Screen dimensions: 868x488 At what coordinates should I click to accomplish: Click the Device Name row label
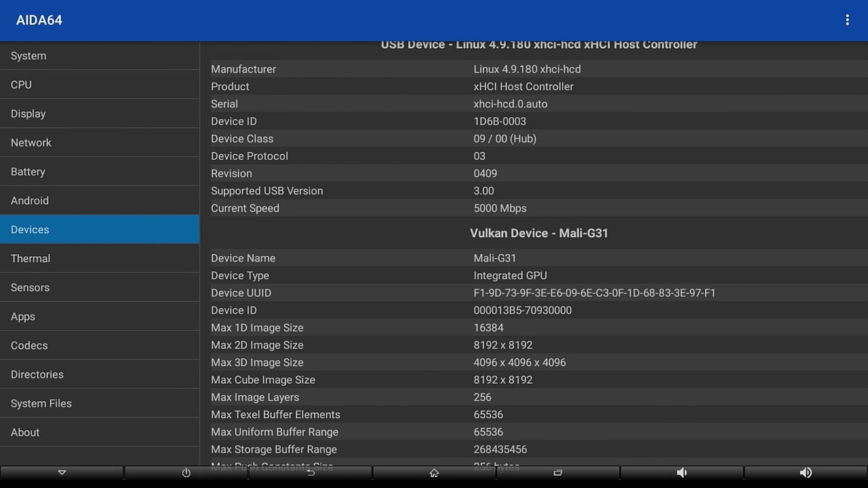pyautogui.click(x=243, y=258)
